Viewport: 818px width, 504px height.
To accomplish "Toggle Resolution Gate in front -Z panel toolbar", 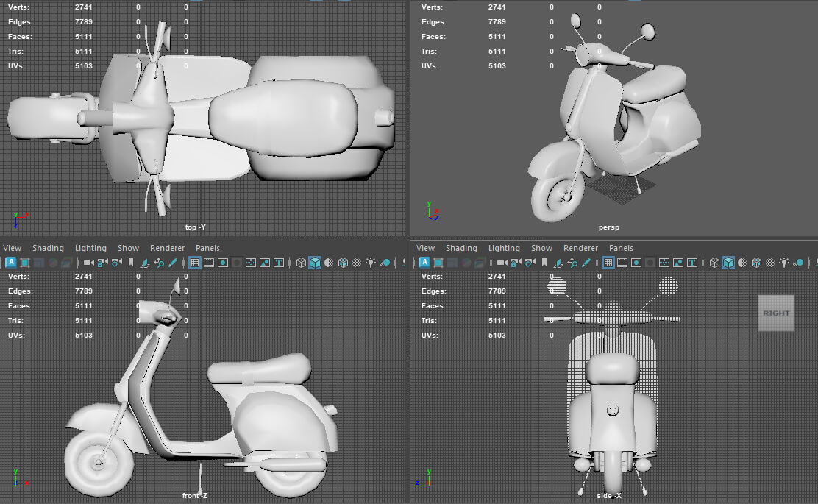I will pos(223,263).
